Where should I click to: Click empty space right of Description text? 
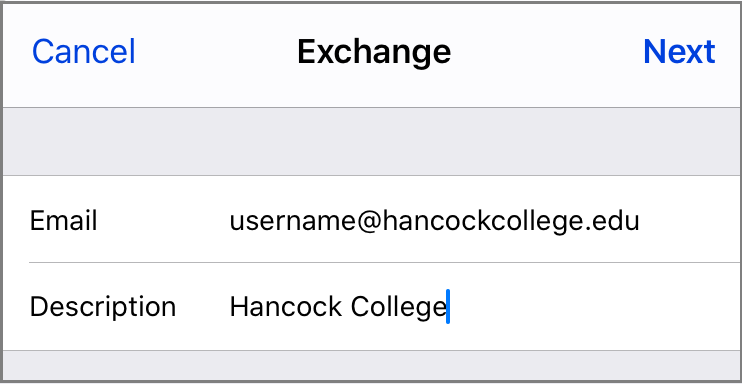(x=592, y=307)
